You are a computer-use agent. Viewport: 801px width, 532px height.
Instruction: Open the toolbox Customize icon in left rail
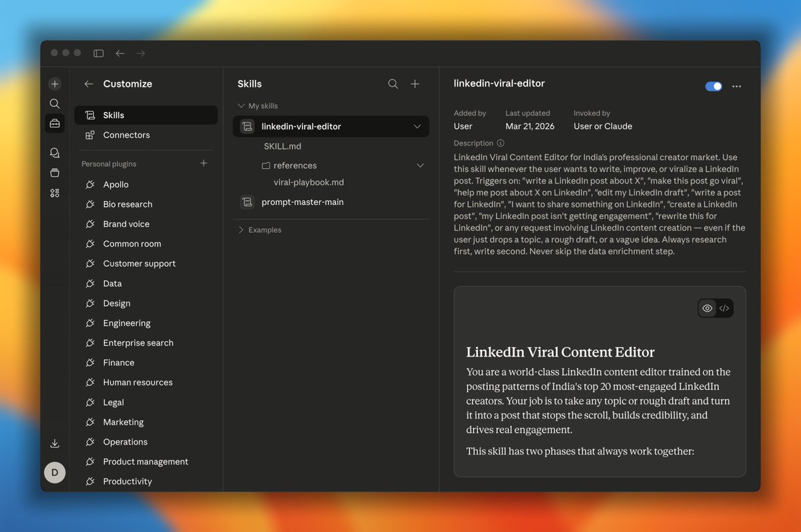click(55, 123)
